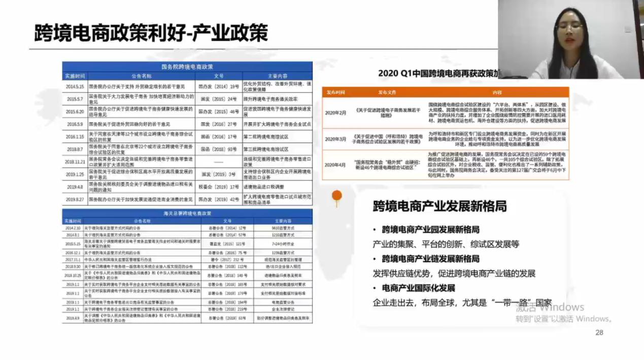
Task: Click the slide title "跨境电商政策利好-产业政策"
Action: click(x=151, y=32)
